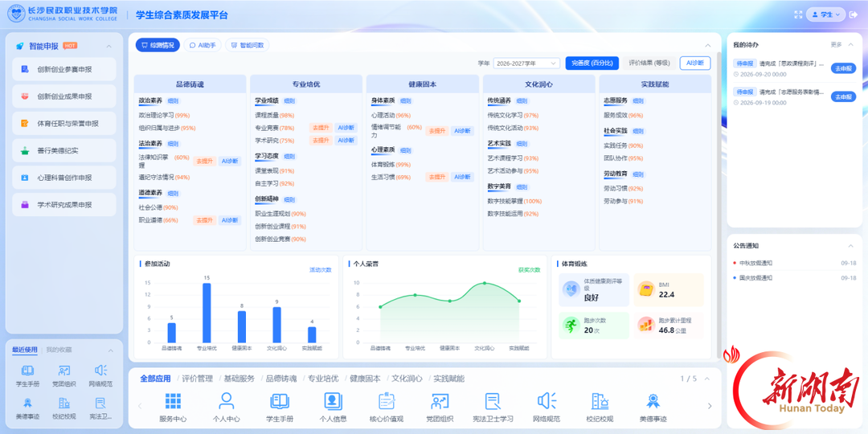Open 校纪校规 icon in the 全部应用 row

(600, 401)
